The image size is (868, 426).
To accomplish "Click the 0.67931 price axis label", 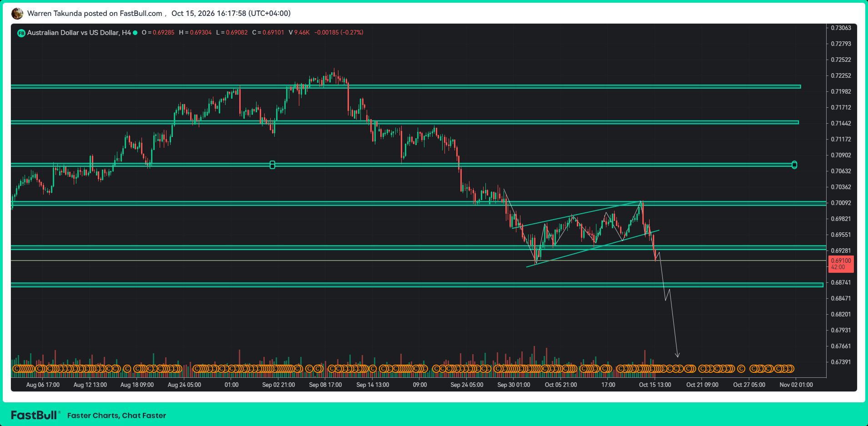I will (841, 330).
